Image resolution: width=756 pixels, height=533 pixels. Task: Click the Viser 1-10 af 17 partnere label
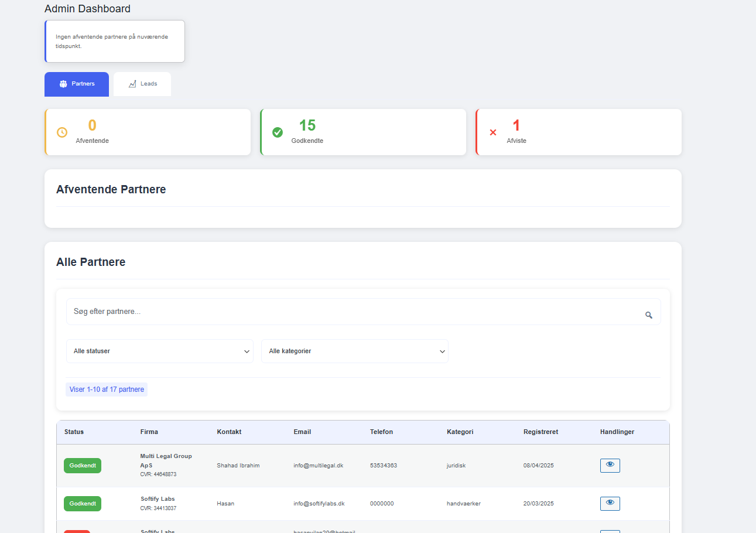pos(107,389)
